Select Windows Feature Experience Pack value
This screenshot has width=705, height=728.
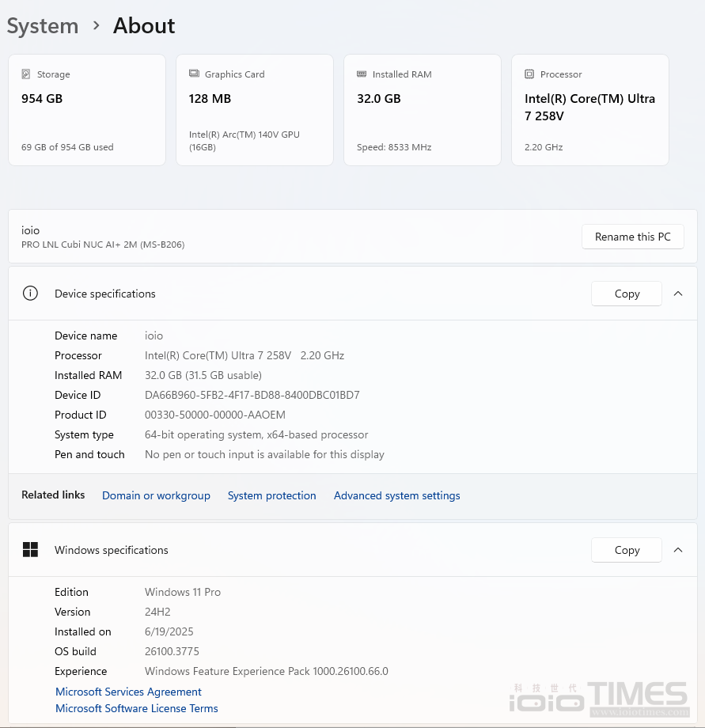(x=267, y=671)
